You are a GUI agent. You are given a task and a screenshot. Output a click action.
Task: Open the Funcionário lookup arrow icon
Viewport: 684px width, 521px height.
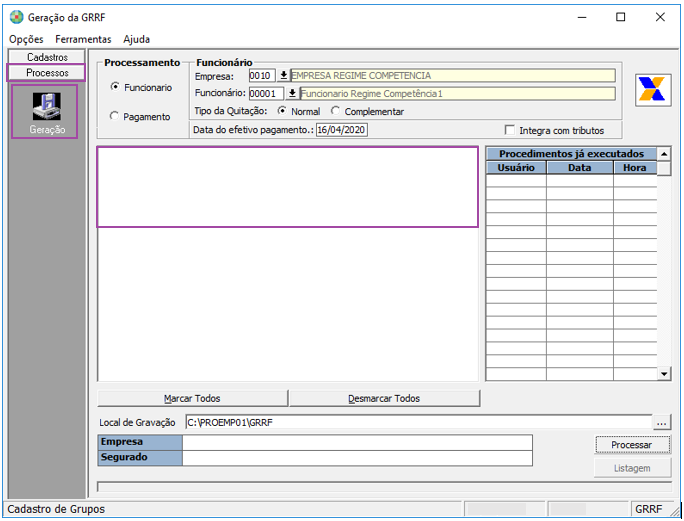pyautogui.click(x=292, y=94)
